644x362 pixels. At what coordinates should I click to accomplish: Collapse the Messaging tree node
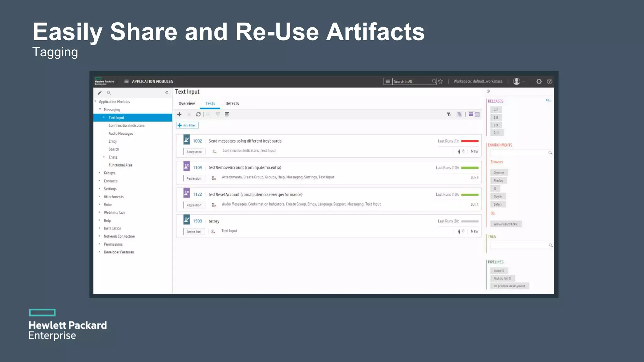(100, 109)
